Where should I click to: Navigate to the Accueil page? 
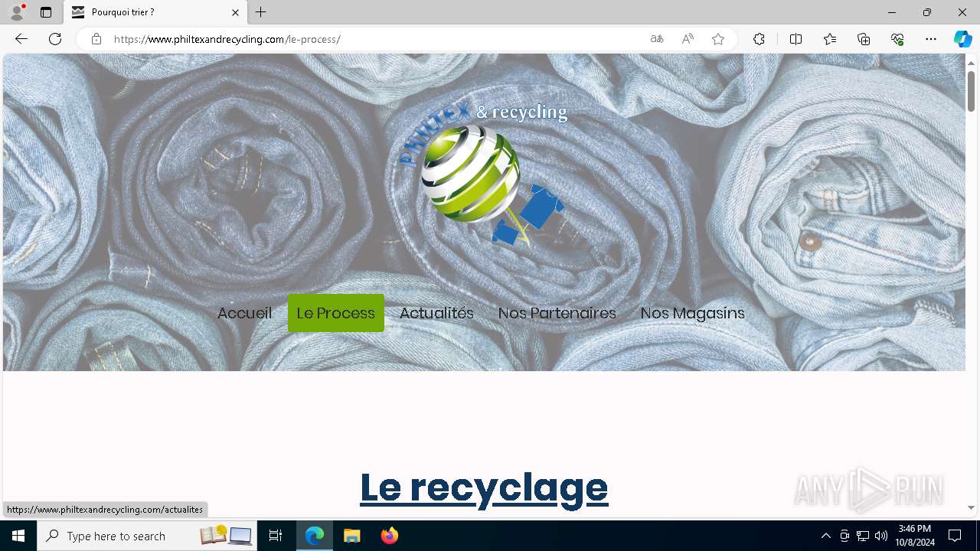click(244, 313)
